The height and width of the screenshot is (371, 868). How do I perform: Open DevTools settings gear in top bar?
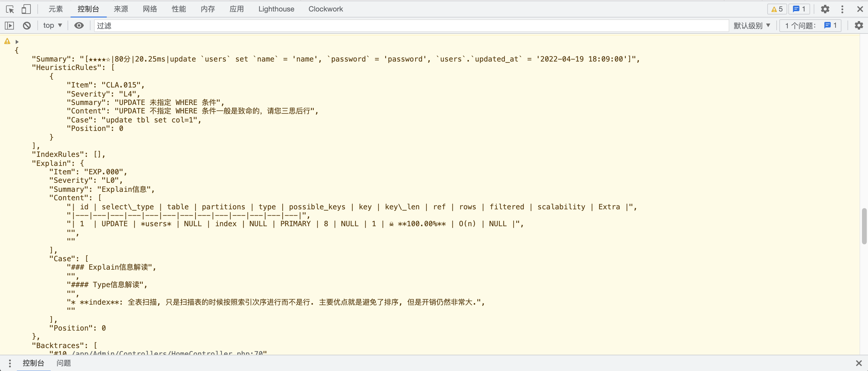pos(825,9)
